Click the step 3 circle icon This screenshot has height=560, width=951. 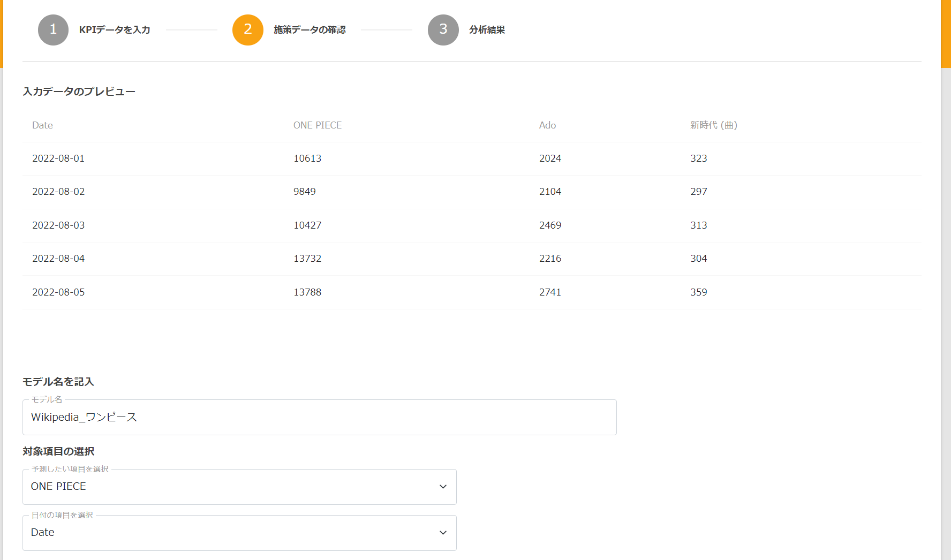click(443, 30)
